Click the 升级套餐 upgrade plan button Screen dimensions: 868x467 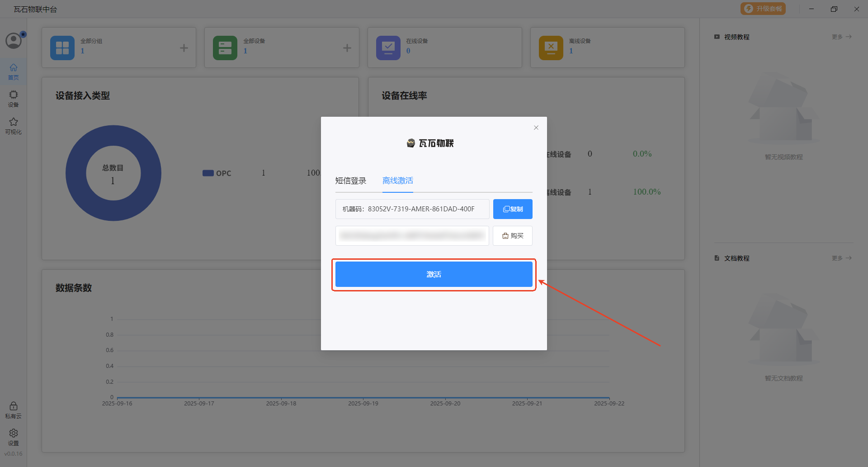(763, 9)
